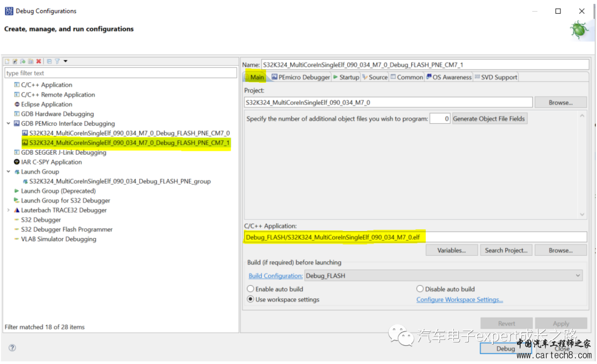Click Browse button under C/C++ Application
597x364 pixels.
coord(561,250)
